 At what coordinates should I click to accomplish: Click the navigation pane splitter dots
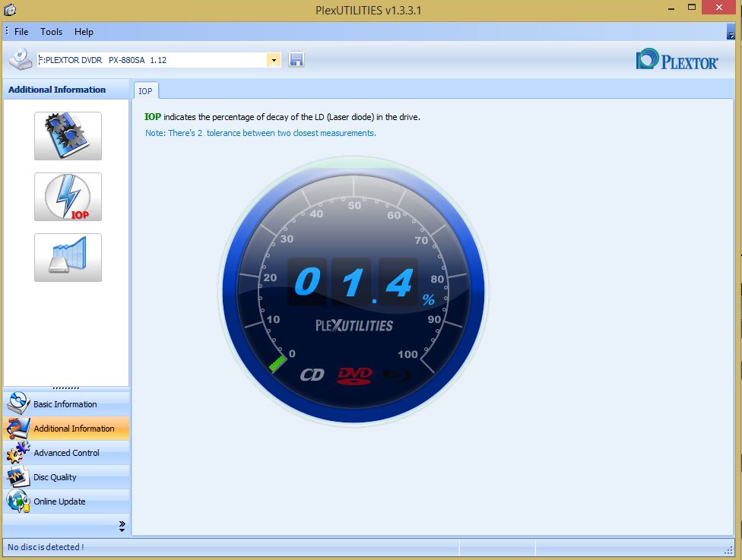click(66, 388)
